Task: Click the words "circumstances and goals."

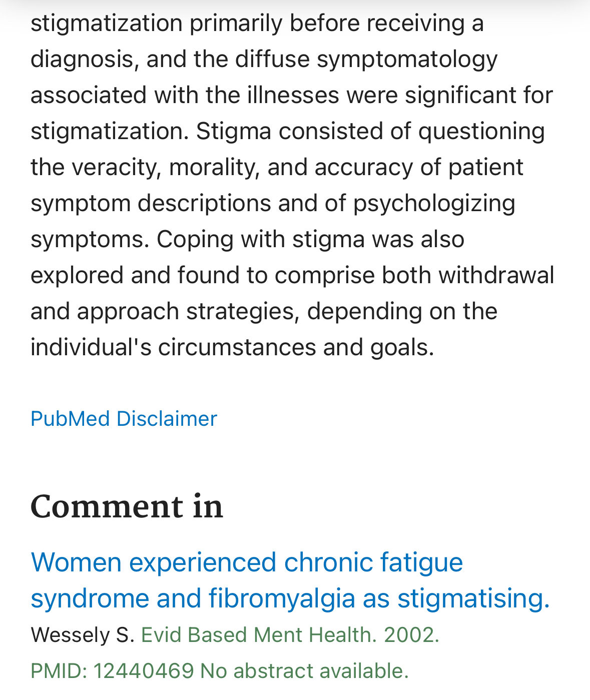Action: coord(296,347)
